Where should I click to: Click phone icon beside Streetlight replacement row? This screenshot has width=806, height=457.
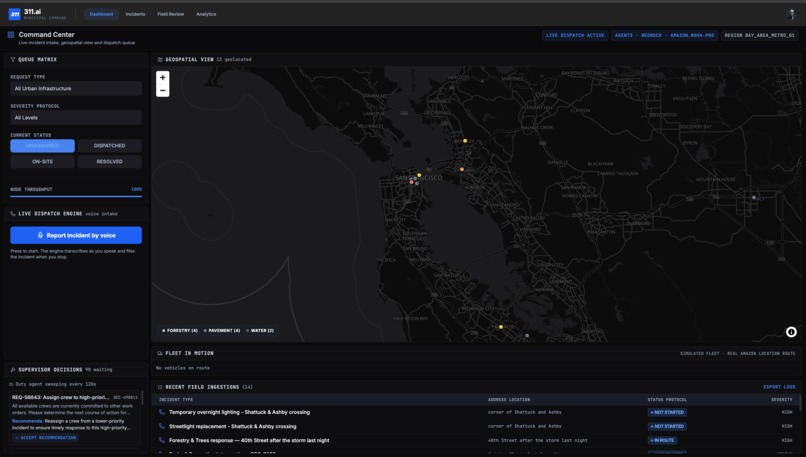[162, 426]
